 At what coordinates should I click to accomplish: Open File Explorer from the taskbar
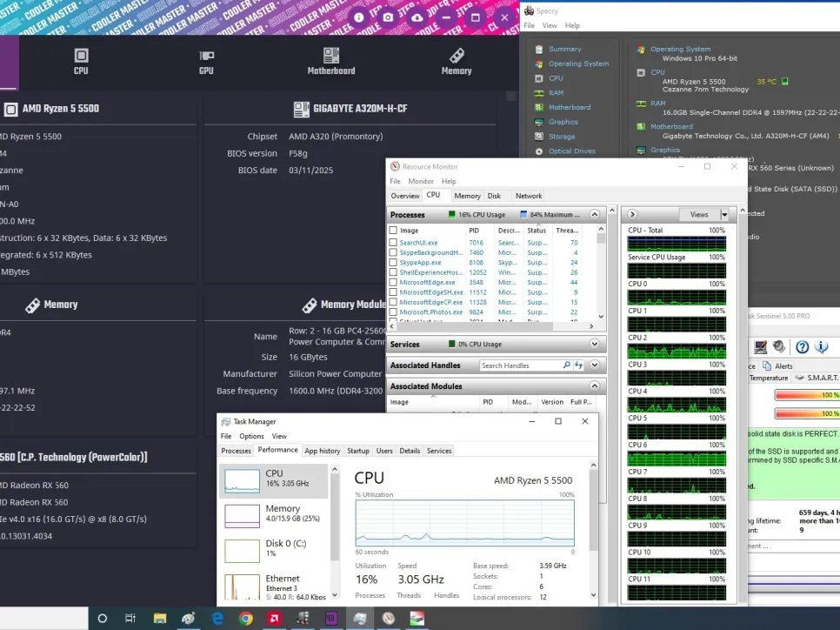pos(160,618)
